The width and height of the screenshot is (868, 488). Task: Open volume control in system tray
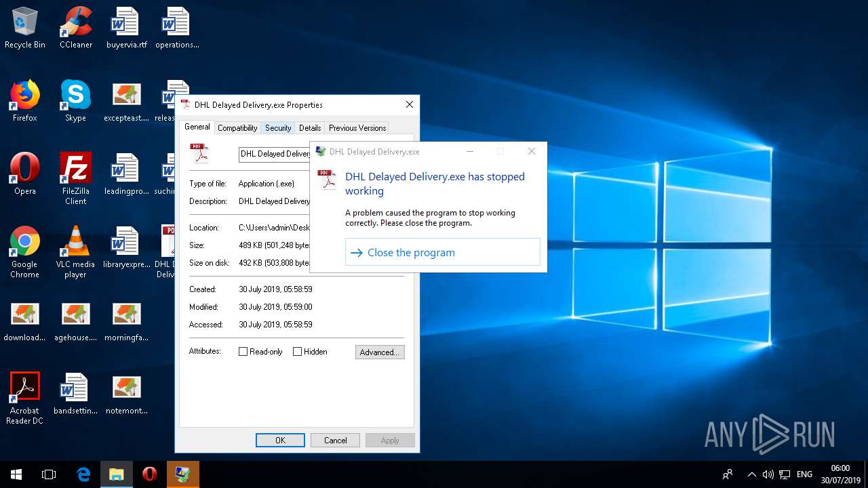(x=768, y=474)
